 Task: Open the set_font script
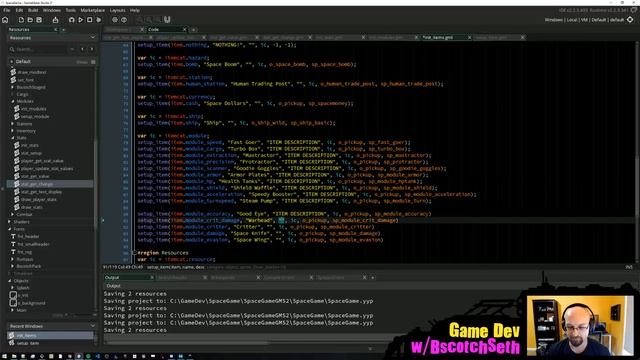pyautogui.click(x=26, y=80)
